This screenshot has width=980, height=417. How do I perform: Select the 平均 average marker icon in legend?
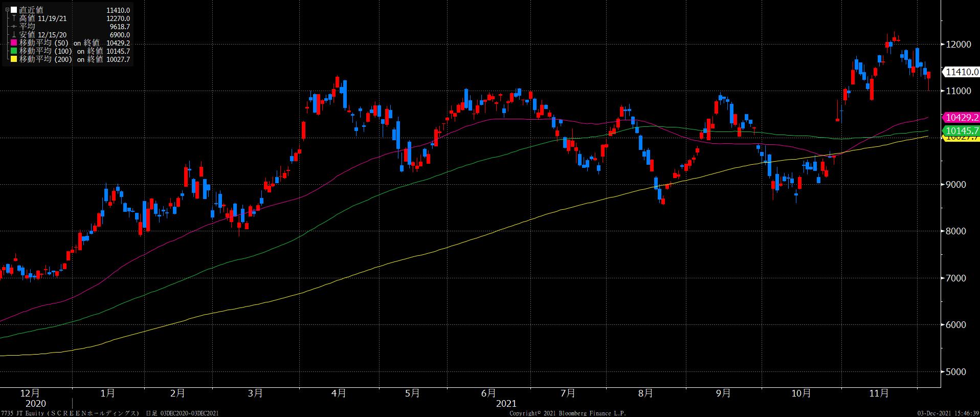(x=14, y=27)
